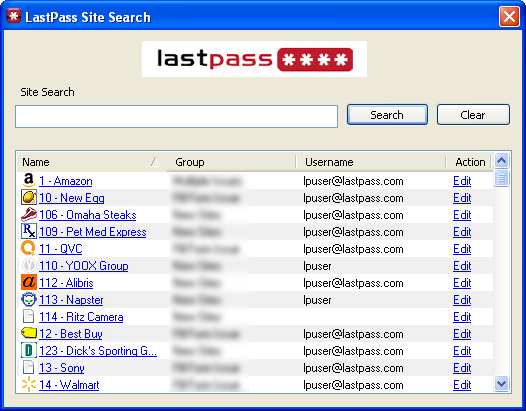526x411 pixels.
Task: Click the vertical scrollbar thumb
Action: pyautogui.click(x=501, y=178)
